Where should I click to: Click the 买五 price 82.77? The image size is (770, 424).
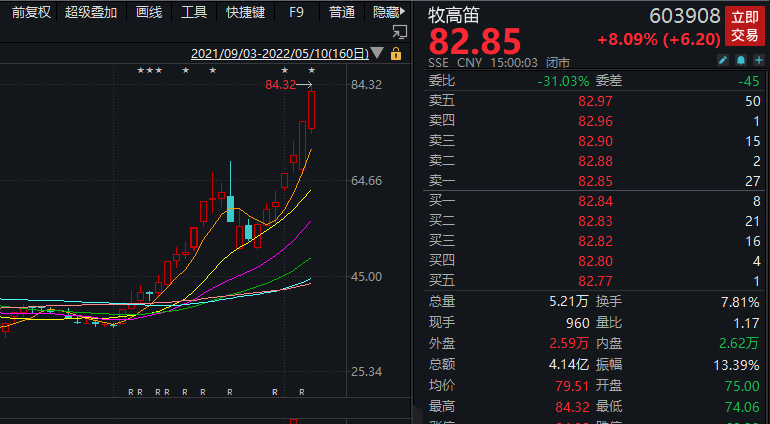[x=595, y=281]
